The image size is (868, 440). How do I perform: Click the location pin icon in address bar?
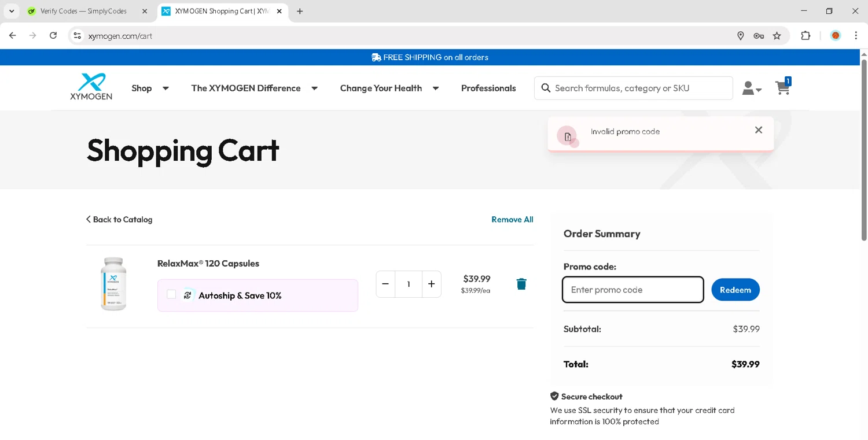[x=740, y=36]
